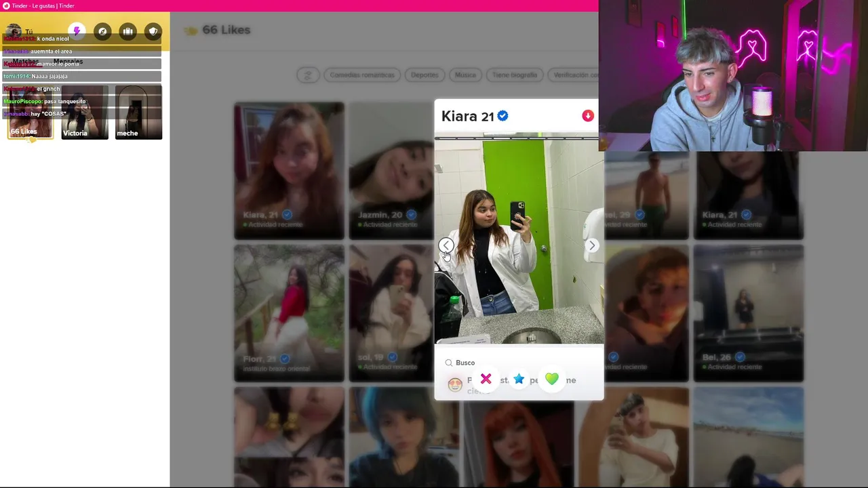Open the Explore compass icon
This screenshot has width=868, height=488.
pos(102,31)
